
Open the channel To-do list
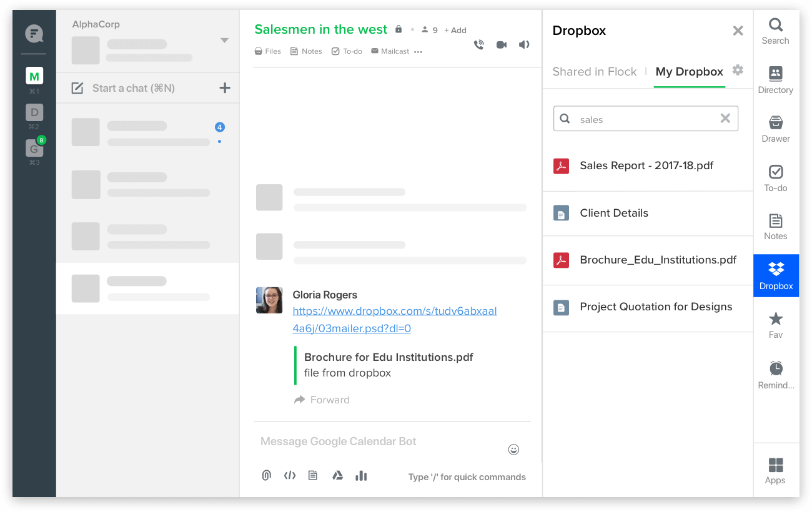[347, 51]
